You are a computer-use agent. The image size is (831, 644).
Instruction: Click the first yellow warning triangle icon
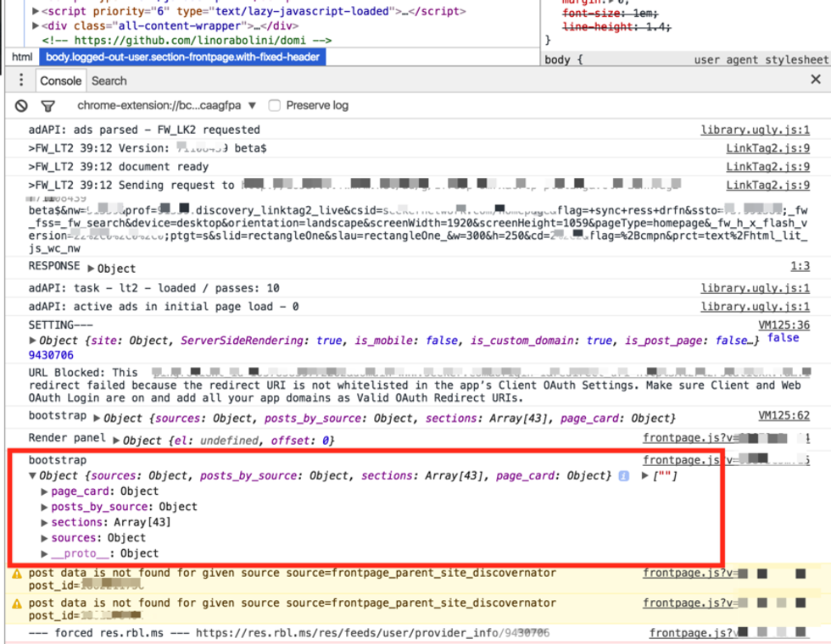tap(16, 574)
